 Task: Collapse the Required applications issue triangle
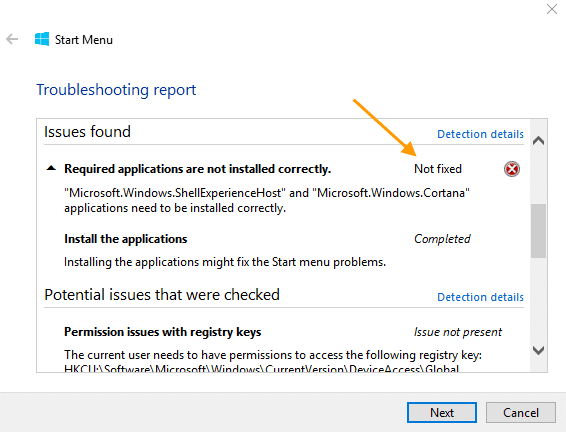(x=51, y=168)
